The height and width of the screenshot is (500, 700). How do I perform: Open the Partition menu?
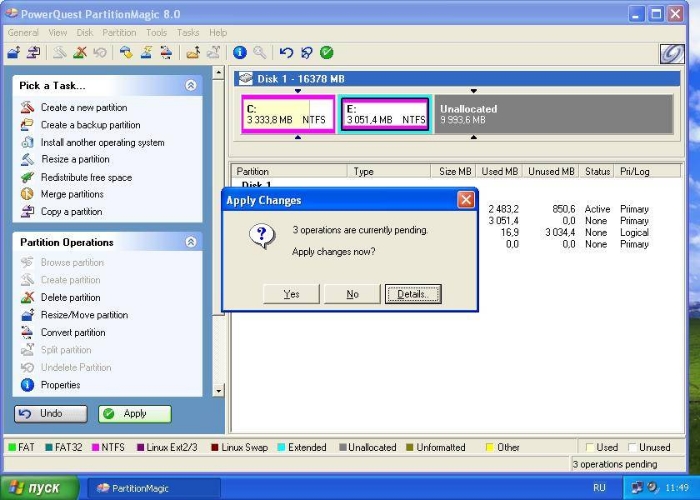click(119, 33)
